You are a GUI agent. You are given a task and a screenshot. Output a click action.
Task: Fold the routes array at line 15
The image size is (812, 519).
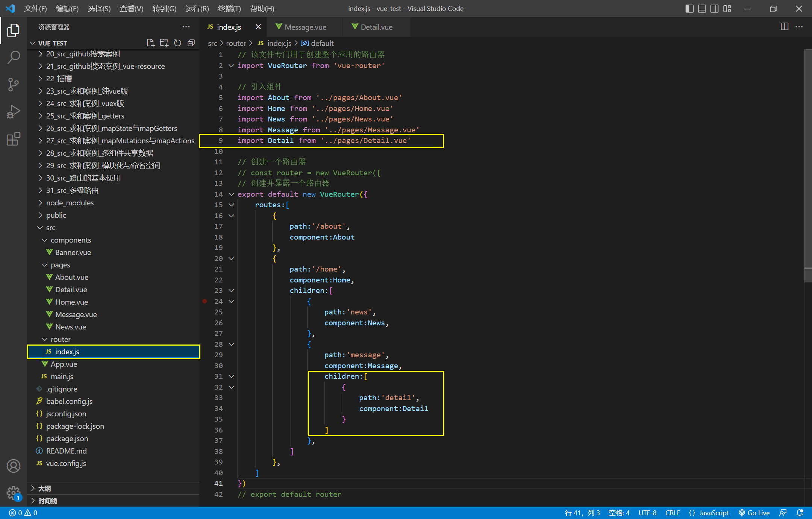[232, 205]
